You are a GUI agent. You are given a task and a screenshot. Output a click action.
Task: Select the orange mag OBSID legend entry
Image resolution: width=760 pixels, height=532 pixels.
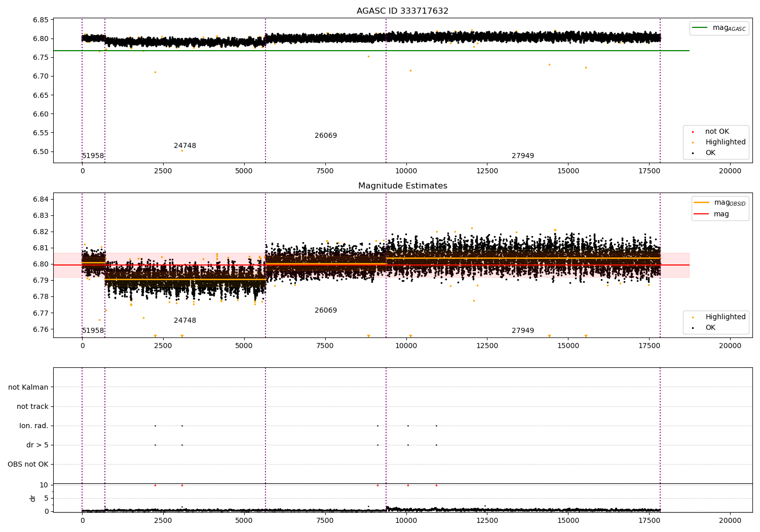(x=720, y=203)
